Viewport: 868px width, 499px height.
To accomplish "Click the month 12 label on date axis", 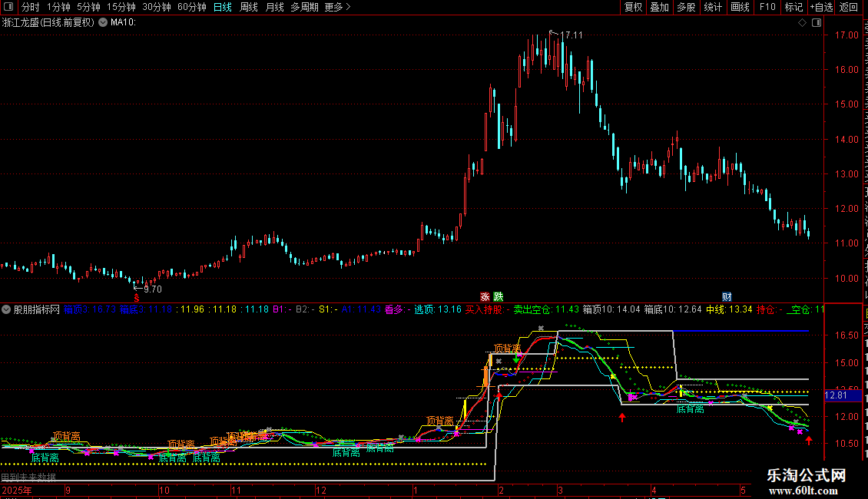I will coord(320,490).
